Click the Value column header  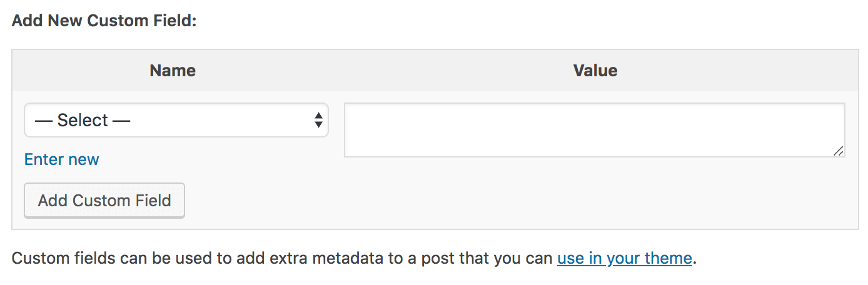click(x=595, y=71)
